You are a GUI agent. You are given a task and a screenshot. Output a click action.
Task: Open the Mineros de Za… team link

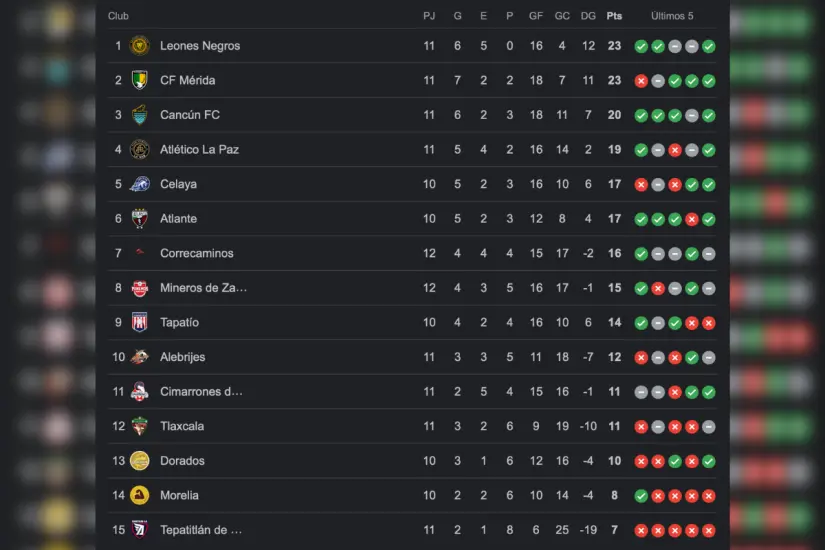(x=203, y=288)
